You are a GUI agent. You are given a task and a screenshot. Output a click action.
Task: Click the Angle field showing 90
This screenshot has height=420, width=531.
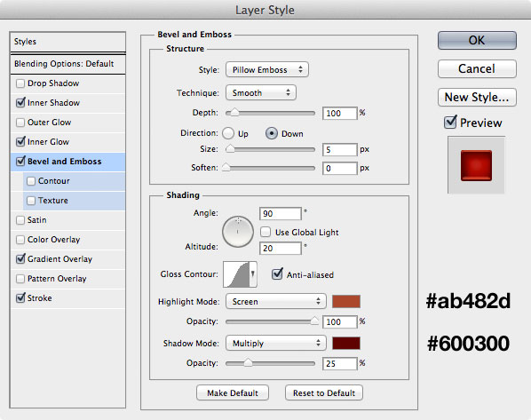pos(280,214)
